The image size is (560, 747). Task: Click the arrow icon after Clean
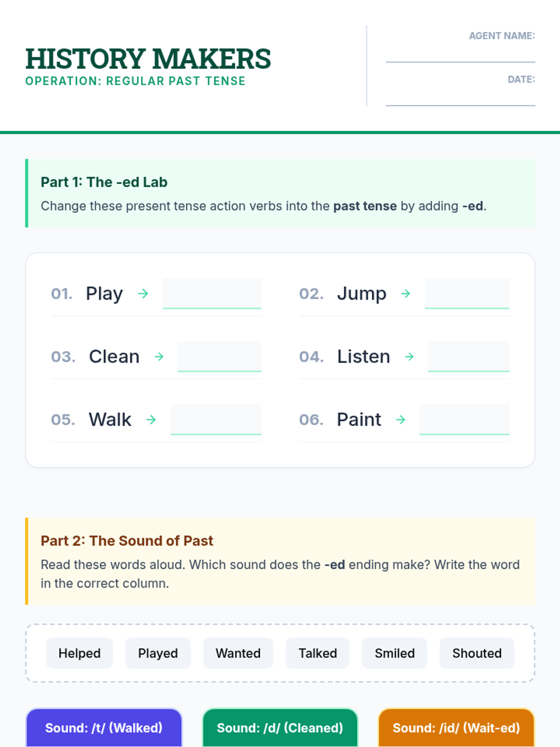pyautogui.click(x=159, y=357)
